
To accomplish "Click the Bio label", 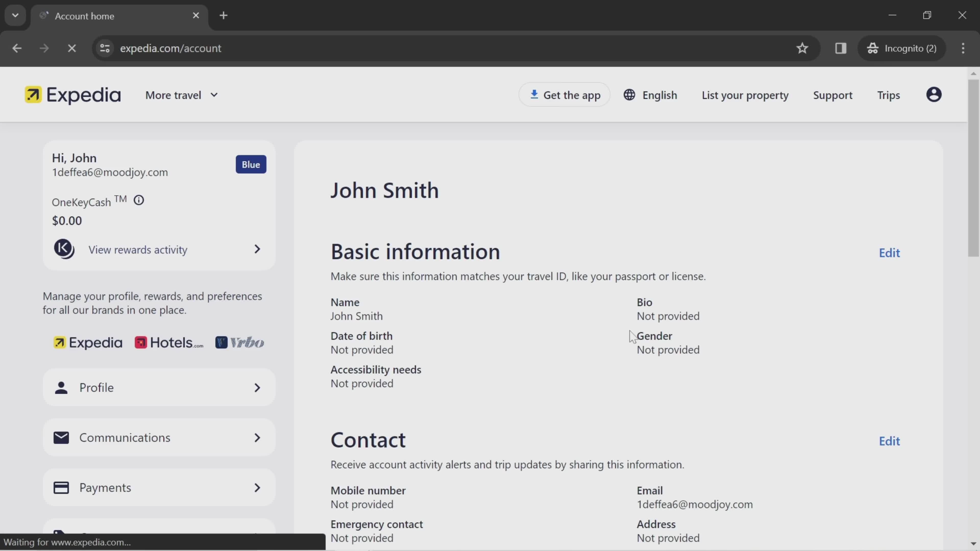I will [x=644, y=302].
